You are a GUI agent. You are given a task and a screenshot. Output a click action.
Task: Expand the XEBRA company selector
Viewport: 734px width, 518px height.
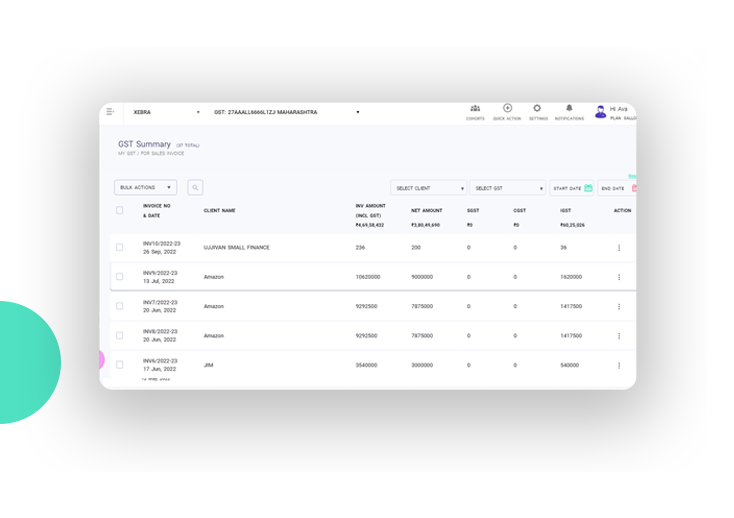pyautogui.click(x=166, y=112)
